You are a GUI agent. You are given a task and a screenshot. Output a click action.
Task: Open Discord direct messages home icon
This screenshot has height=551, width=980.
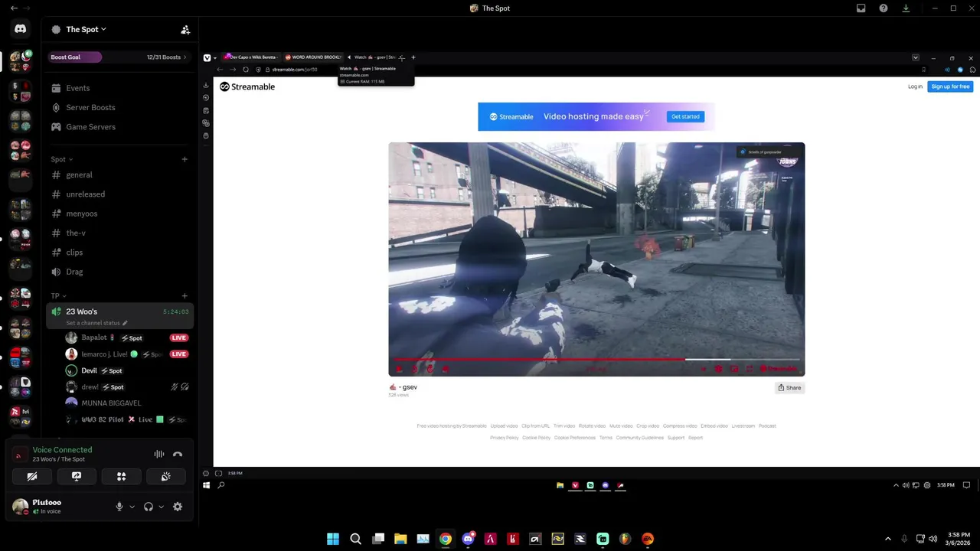[x=21, y=29]
